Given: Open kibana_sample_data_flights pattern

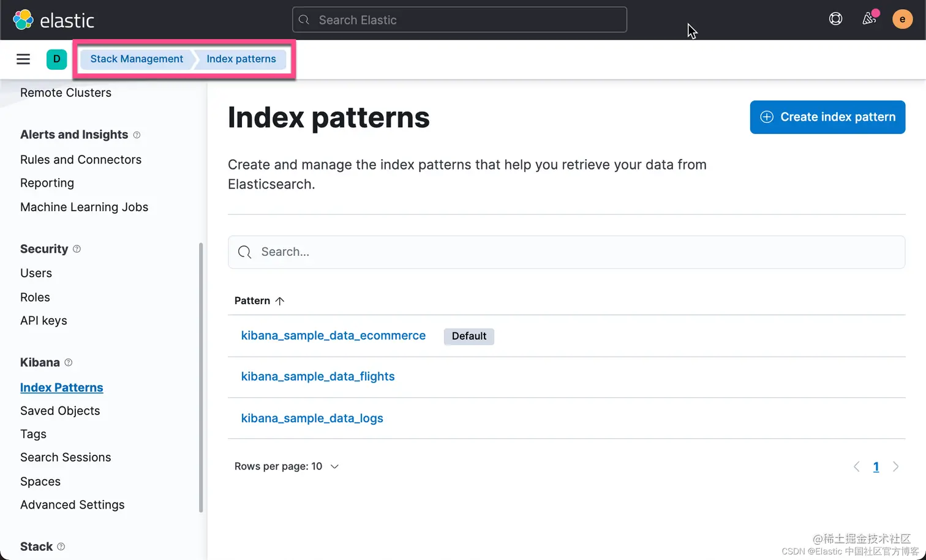Looking at the screenshot, I should point(318,376).
